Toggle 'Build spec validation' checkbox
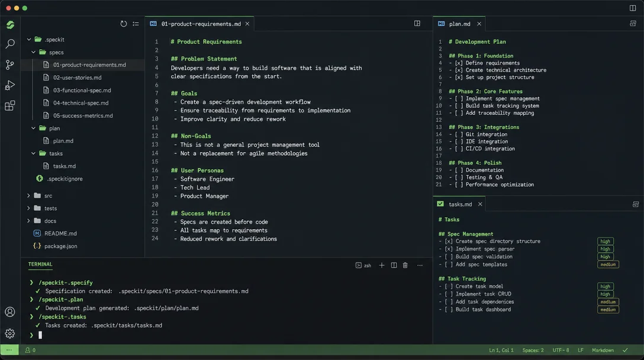 [449, 257]
